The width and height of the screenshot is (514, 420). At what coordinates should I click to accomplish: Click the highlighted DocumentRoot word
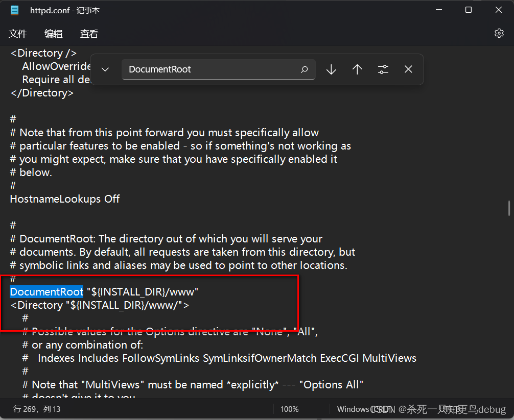tap(46, 292)
